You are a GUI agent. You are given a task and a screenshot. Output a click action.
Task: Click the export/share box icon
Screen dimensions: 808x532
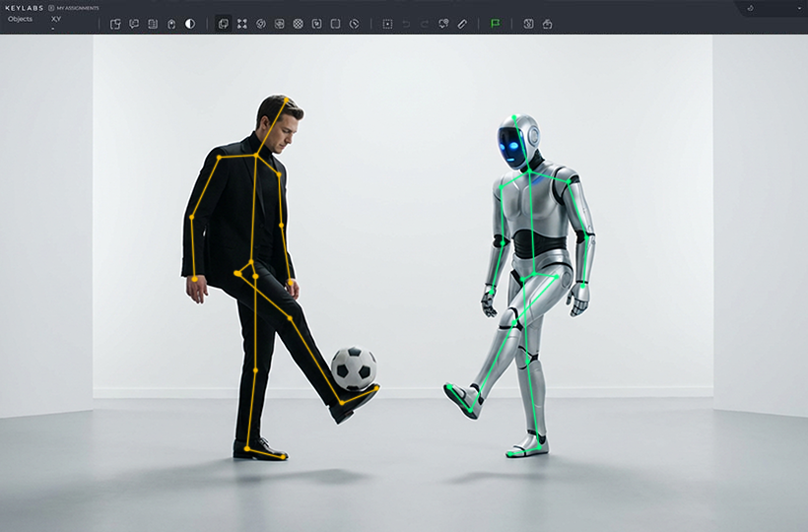pyautogui.click(x=547, y=24)
